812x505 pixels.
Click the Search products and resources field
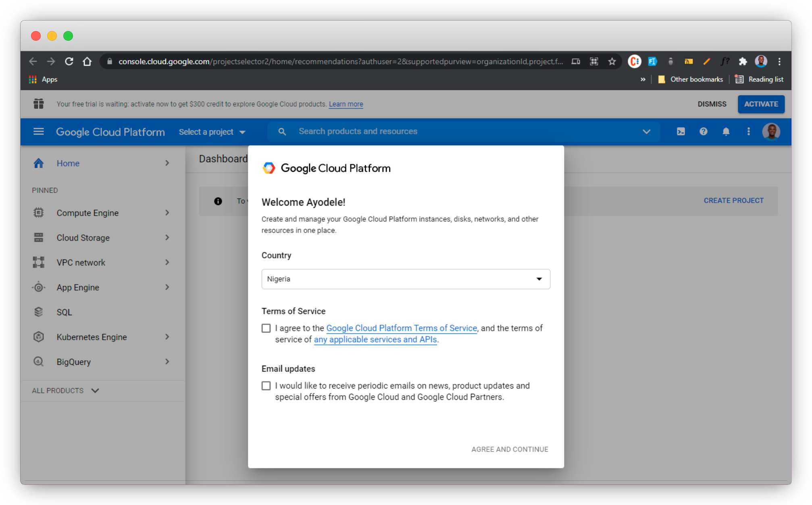tap(464, 131)
